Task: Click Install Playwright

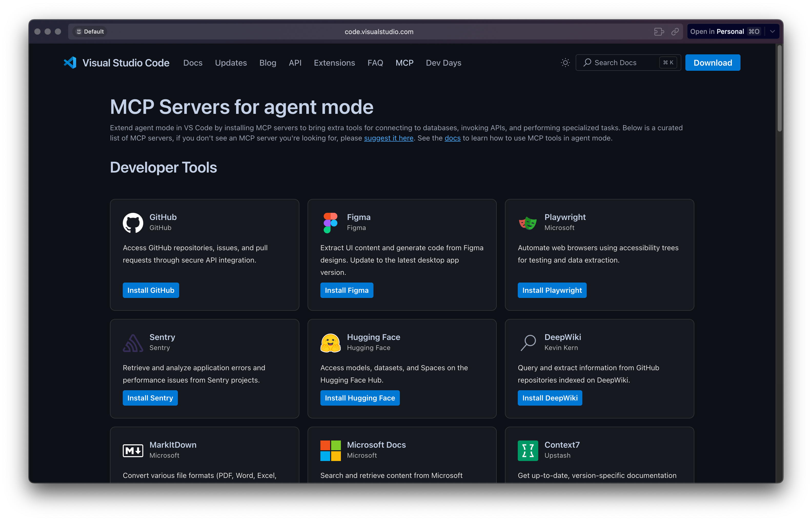Action: tap(552, 290)
